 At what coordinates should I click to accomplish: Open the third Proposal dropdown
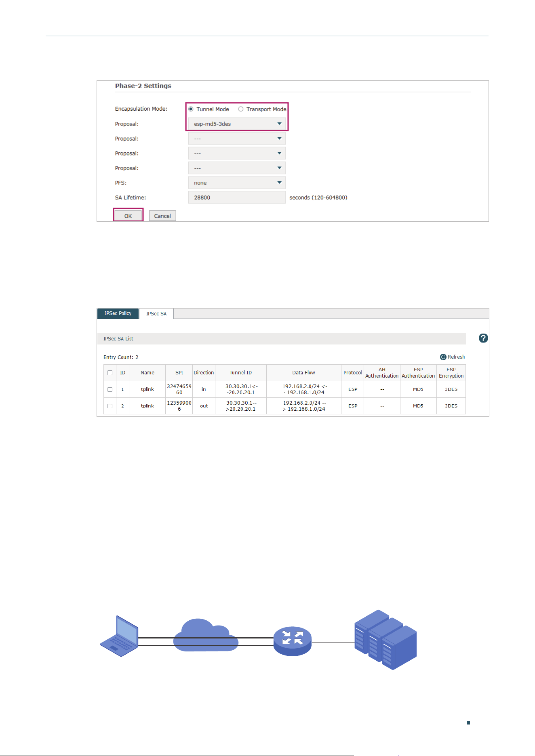(237, 153)
